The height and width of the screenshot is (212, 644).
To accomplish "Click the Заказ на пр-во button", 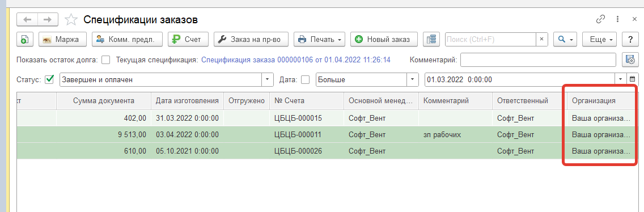I will coord(251,40).
